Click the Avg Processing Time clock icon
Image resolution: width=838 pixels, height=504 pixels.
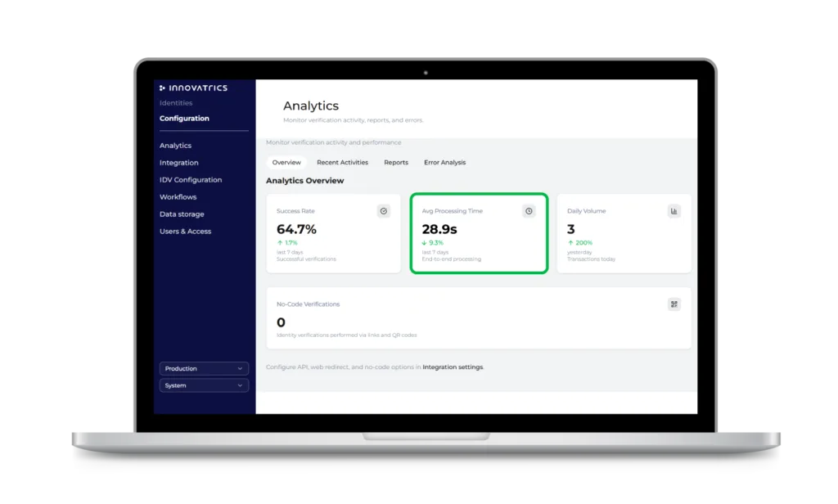(529, 211)
